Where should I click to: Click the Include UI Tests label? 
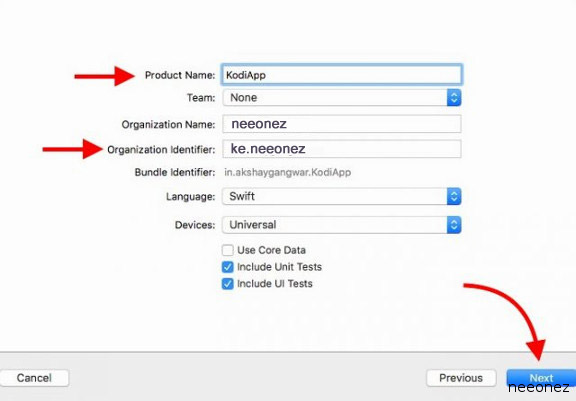click(x=275, y=283)
